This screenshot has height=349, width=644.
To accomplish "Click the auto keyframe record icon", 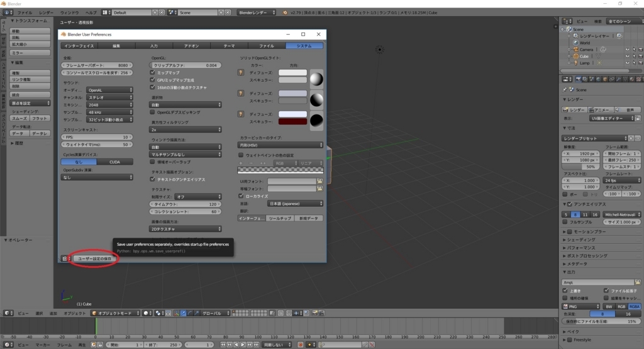I will [x=301, y=345].
